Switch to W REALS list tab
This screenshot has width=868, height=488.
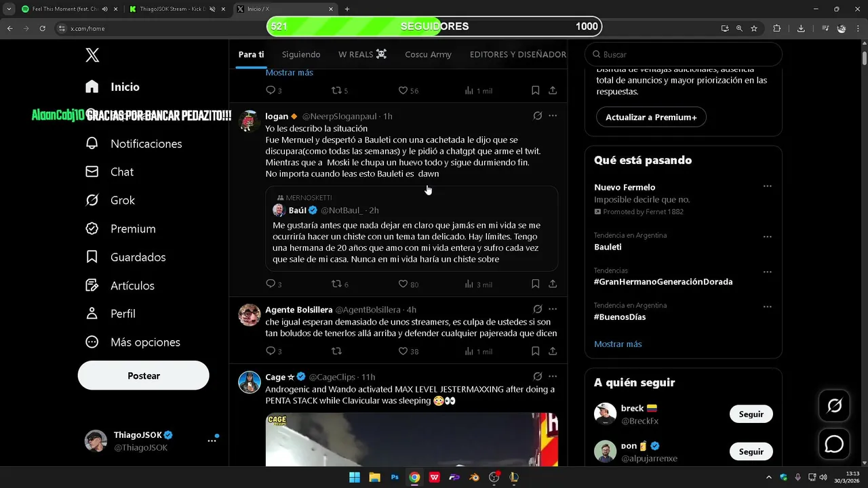pos(362,54)
